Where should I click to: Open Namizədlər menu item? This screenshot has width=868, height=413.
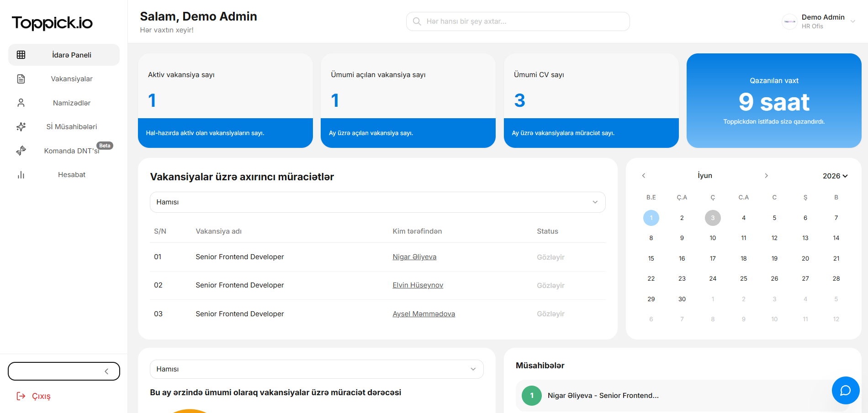tap(64, 103)
